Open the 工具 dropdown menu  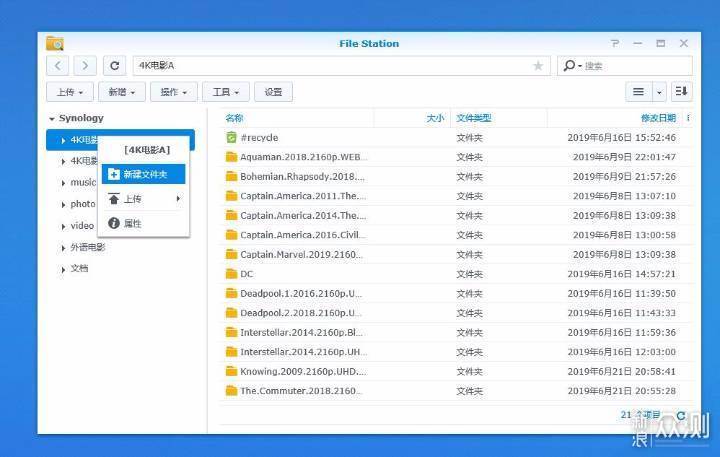225,92
